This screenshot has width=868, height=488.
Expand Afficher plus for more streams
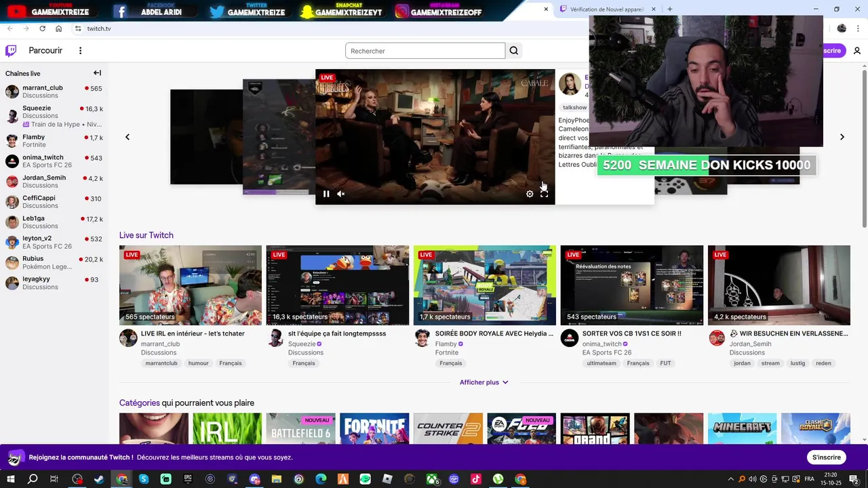(x=484, y=382)
